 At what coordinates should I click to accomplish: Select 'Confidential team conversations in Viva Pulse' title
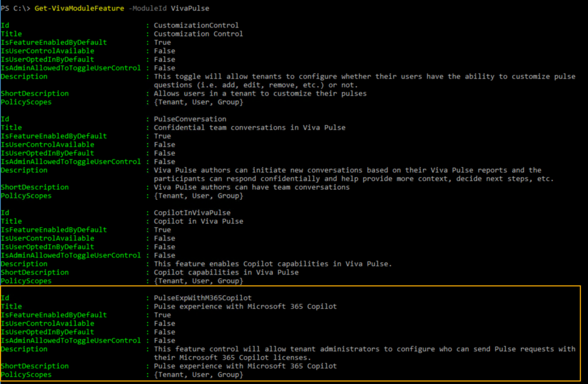[x=250, y=127]
